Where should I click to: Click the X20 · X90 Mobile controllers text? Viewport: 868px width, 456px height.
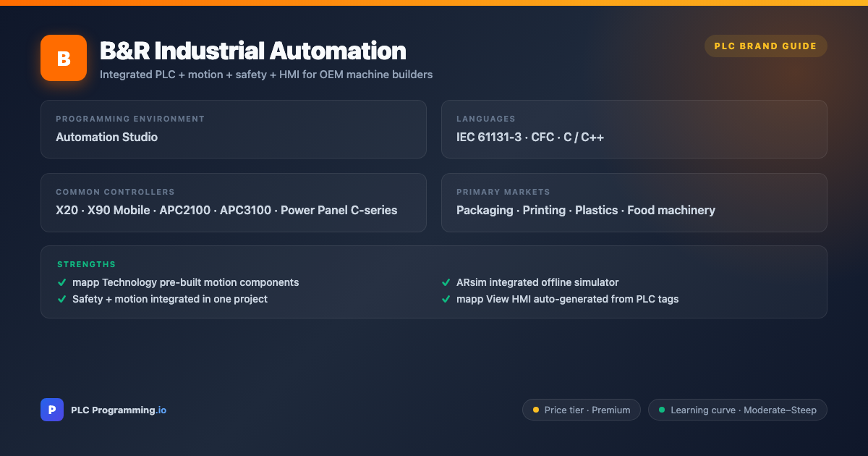pos(226,210)
